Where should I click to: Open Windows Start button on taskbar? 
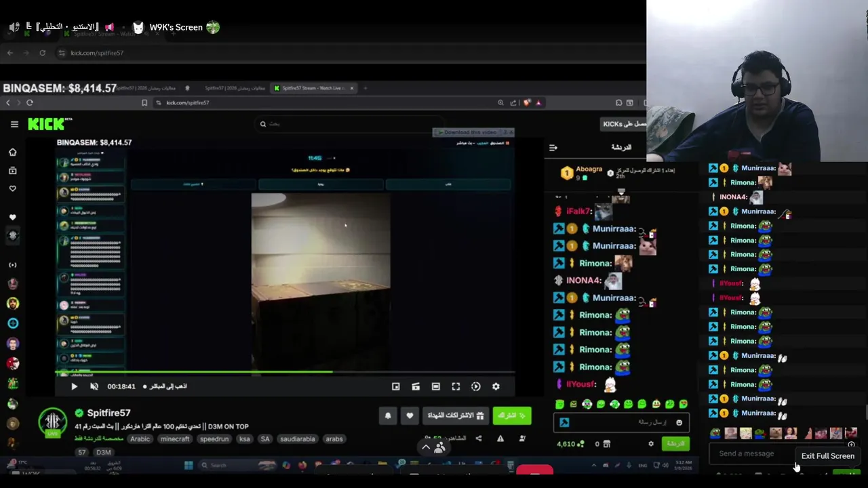(189, 466)
